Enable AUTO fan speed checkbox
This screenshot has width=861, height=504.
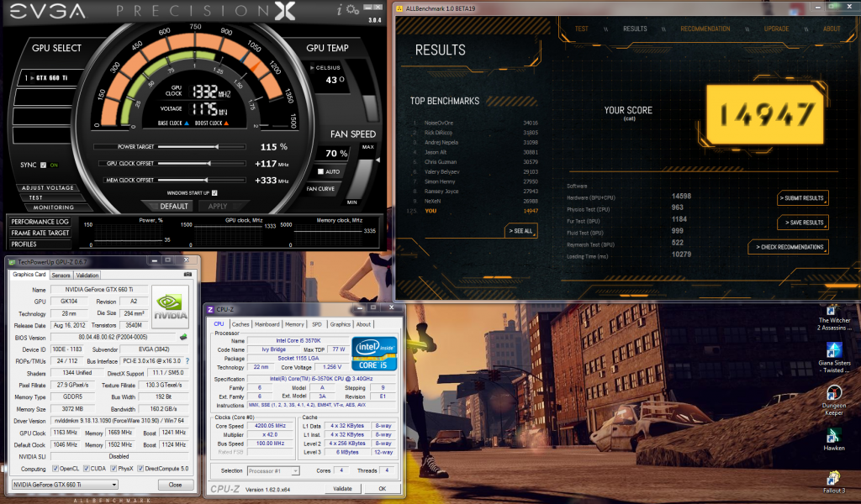tap(320, 171)
